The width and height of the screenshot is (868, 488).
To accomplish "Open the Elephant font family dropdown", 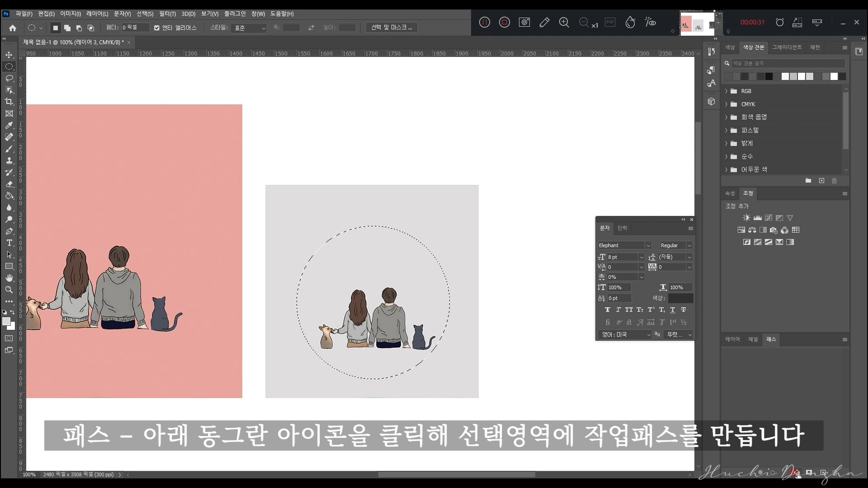I will point(648,245).
